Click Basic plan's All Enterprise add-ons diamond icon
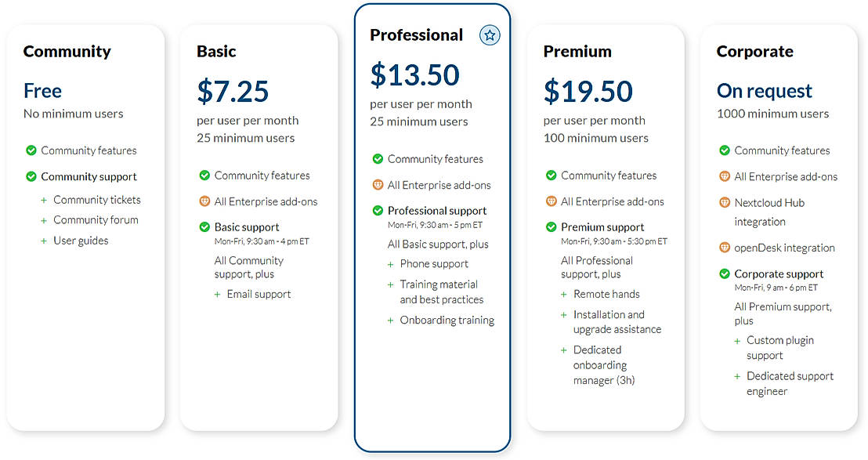This screenshot has height=460, width=868. tap(204, 201)
